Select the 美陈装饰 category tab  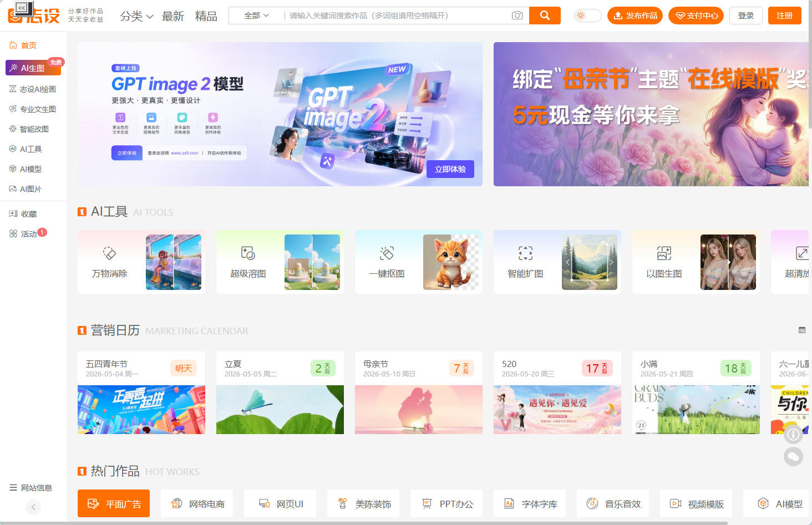coord(363,503)
